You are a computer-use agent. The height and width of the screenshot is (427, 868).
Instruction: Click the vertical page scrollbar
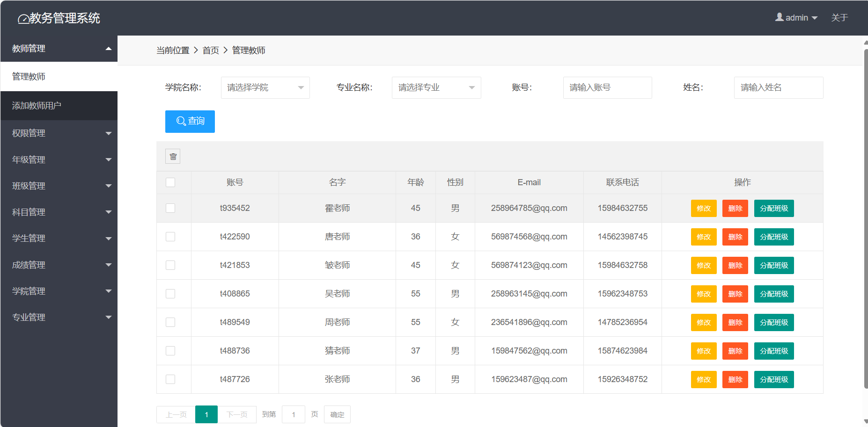tap(866, 218)
